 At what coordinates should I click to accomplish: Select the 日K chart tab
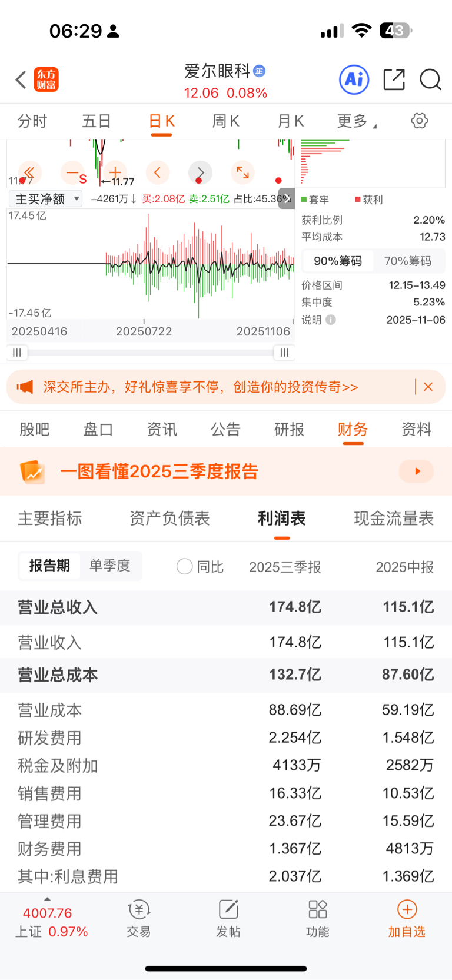161,121
